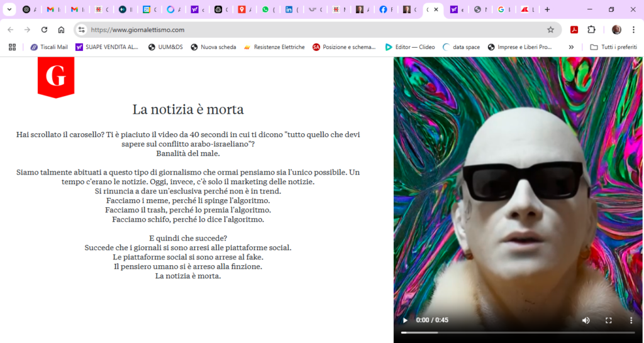
Task: Open the video more options menu
Action: (631, 320)
